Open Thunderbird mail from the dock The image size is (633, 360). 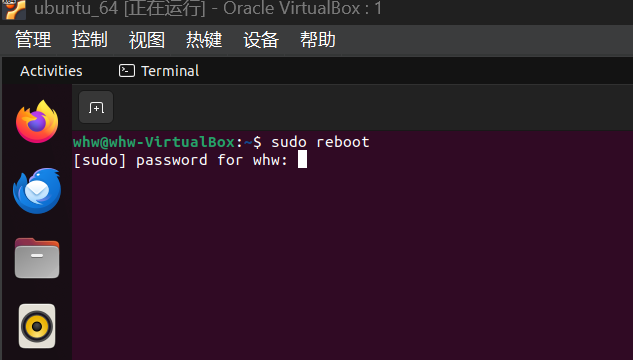(37, 190)
